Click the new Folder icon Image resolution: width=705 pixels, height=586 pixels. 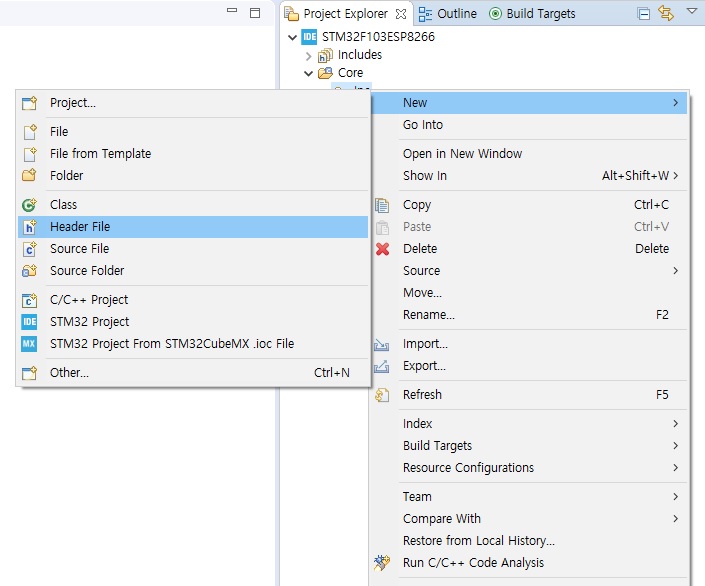tap(29, 175)
